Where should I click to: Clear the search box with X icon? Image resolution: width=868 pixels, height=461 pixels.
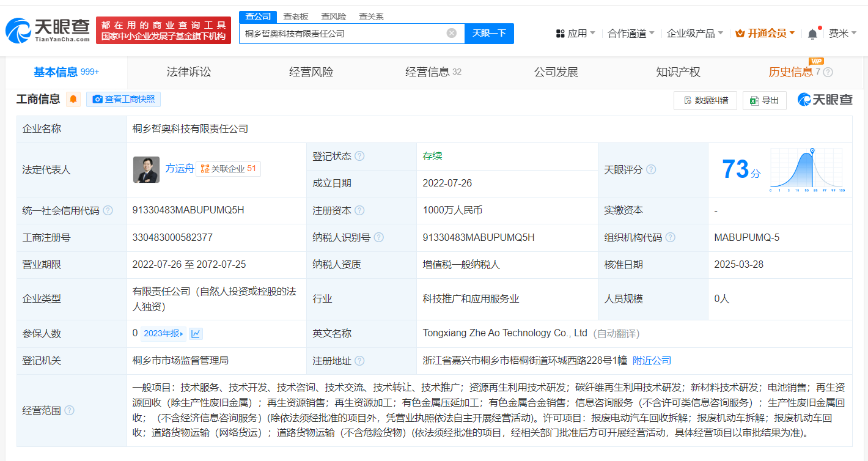451,33
